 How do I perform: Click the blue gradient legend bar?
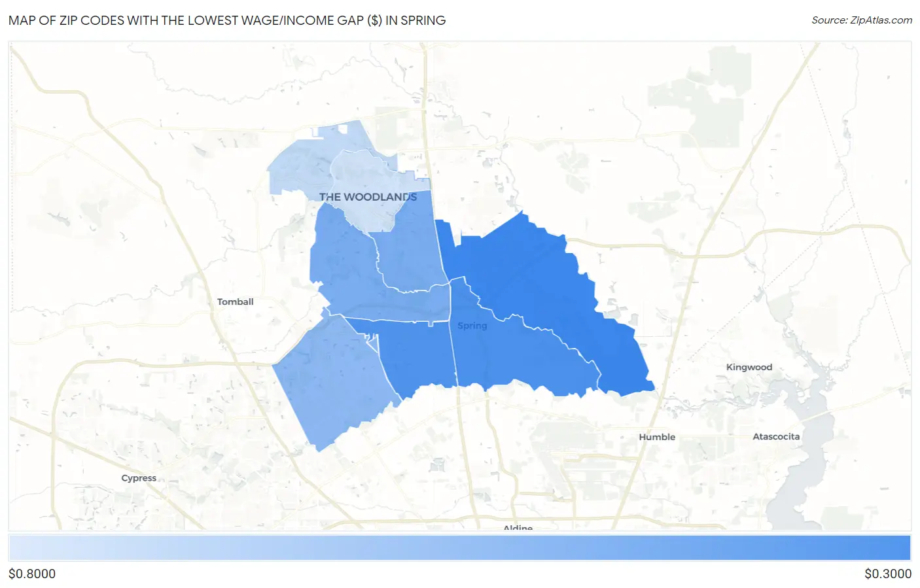[460, 548]
